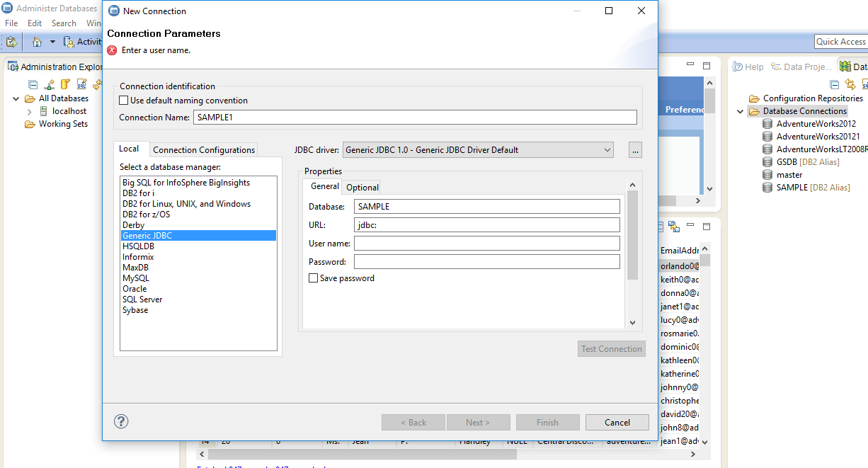Click the Database input field

(x=487, y=207)
